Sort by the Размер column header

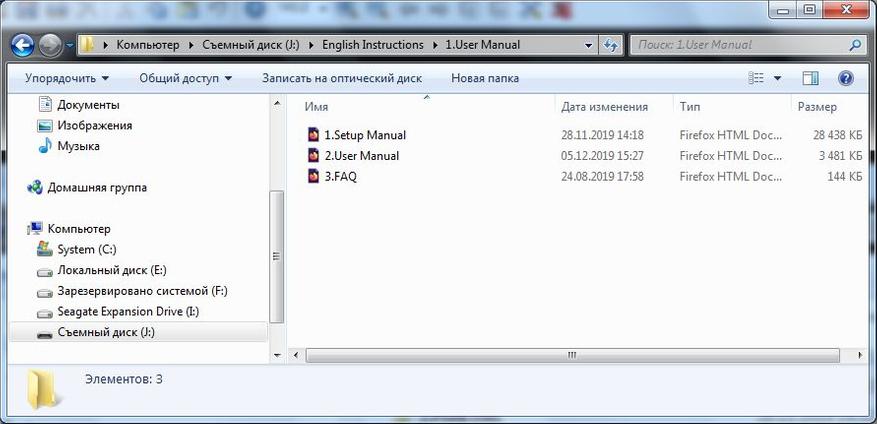(817, 107)
